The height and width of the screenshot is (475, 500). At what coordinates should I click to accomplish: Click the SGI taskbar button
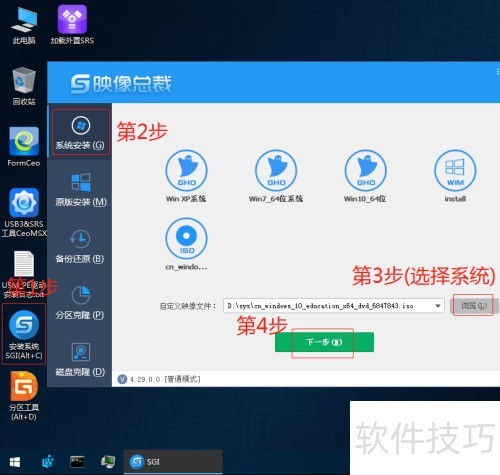tap(173, 462)
